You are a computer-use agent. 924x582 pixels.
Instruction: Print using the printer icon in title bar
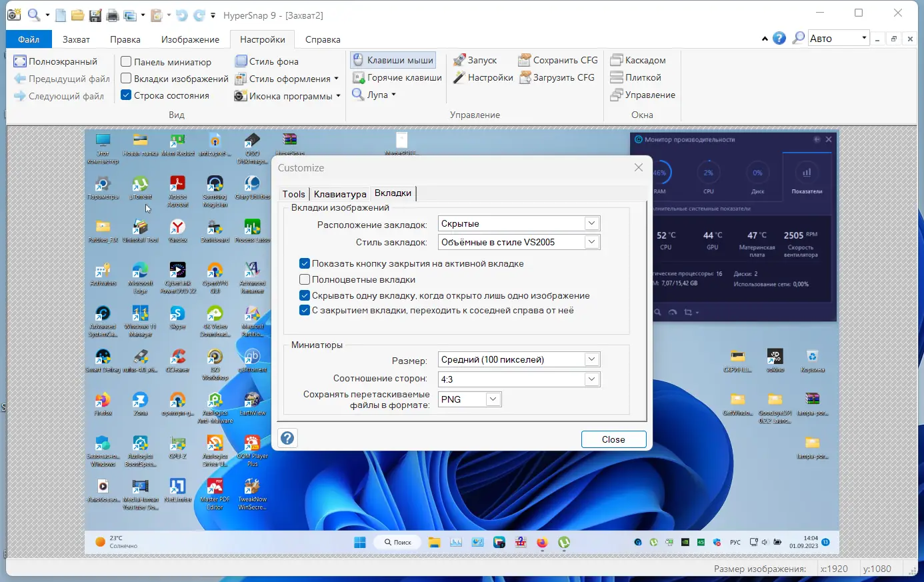click(x=113, y=15)
